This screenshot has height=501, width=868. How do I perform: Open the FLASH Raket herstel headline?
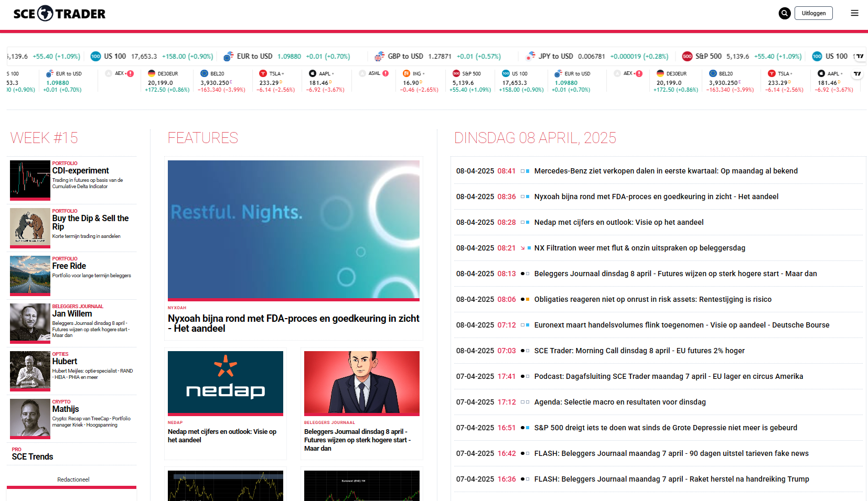(x=672, y=479)
